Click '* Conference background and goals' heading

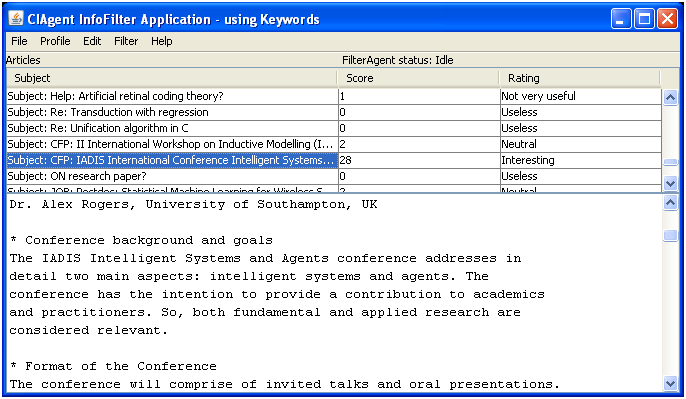pyautogui.click(x=141, y=240)
